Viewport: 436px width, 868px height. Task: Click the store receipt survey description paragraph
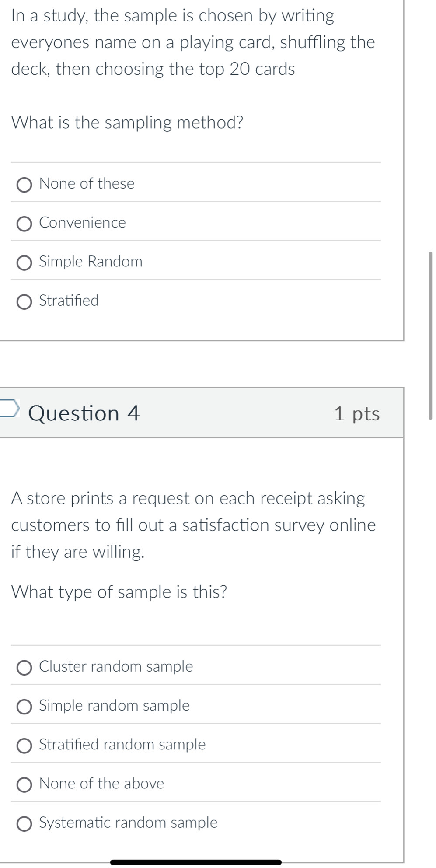pyautogui.click(x=193, y=525)
